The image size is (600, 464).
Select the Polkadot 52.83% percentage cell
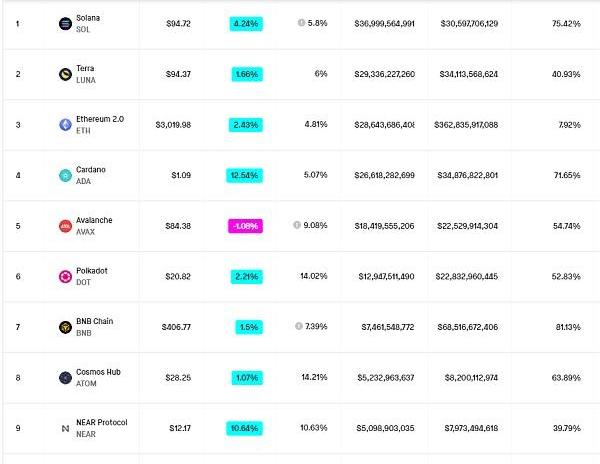tap(565, 276)
